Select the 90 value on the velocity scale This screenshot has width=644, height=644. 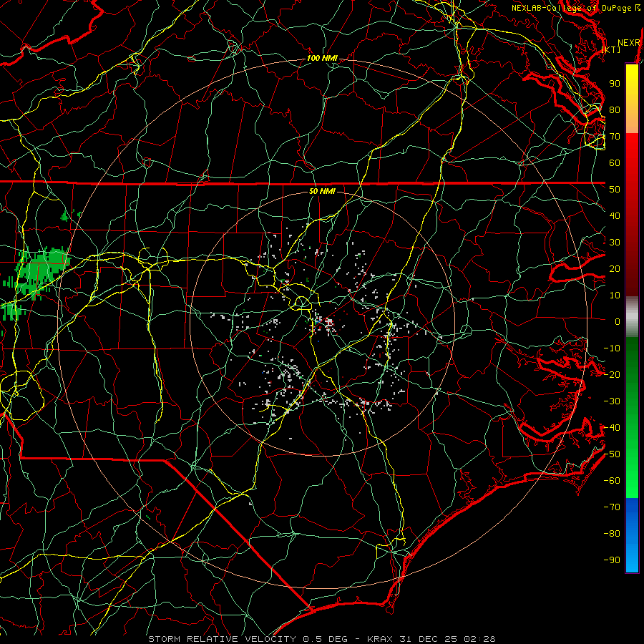(615, 84)
